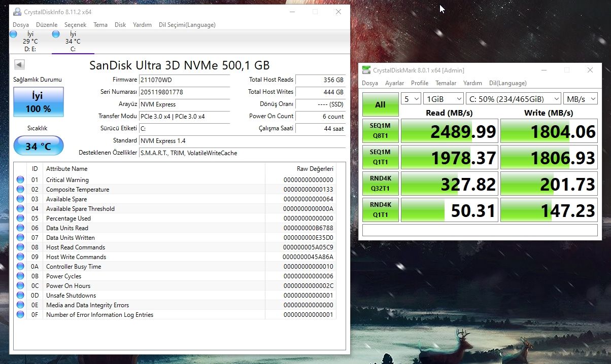The image size is (611, 364).
Task: Click the 2489.99 sequential read result
Action: point(450,131)
